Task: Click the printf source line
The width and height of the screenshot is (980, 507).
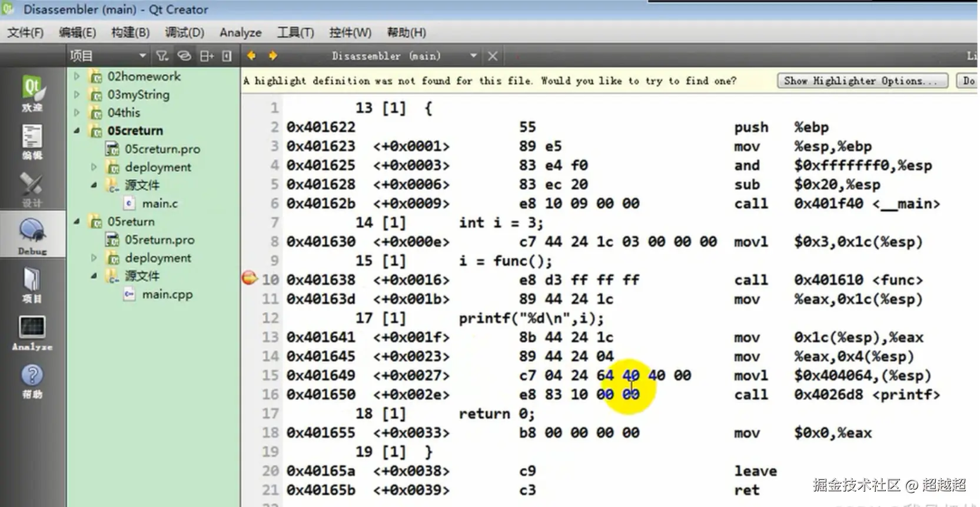Action: pyautogui.click(x=531, y=318)
